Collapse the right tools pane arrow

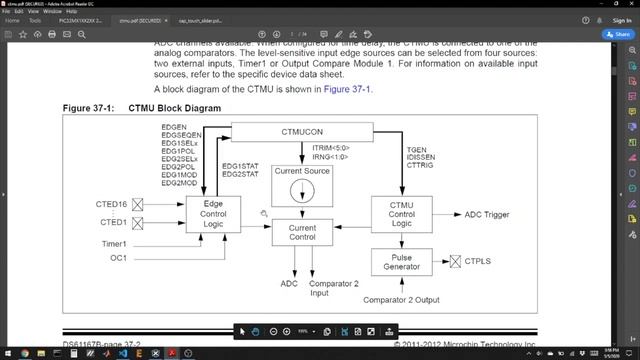pos(621,195)
